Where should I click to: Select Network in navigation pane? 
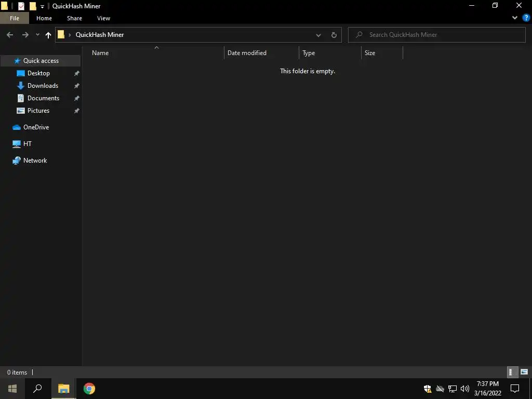[35, 161]
